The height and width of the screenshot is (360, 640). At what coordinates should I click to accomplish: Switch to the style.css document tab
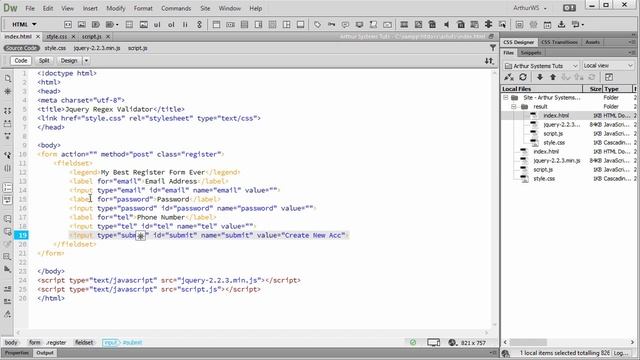tap(56, 36)
